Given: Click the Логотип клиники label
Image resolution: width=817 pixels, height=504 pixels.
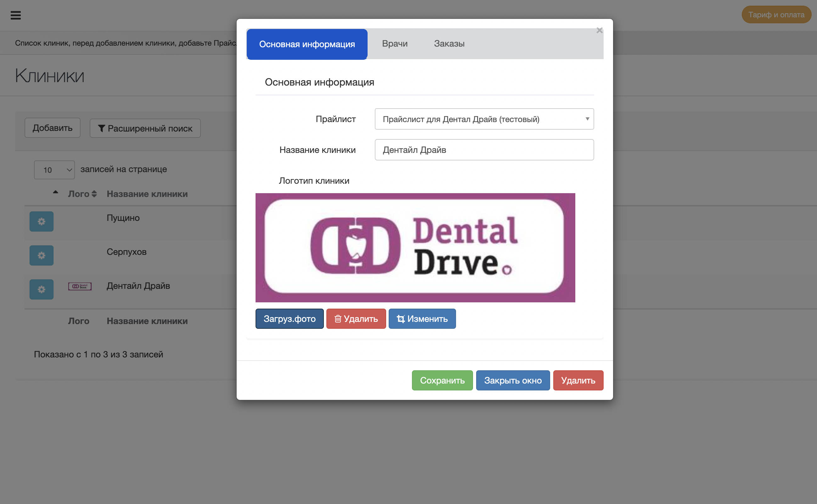Looking at the screenshot, I should tap(314, 181).
